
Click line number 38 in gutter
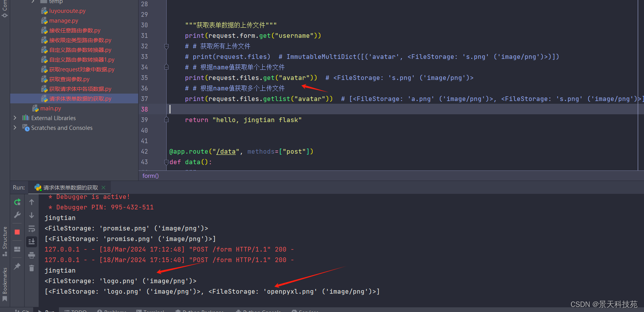pos(144,109)
